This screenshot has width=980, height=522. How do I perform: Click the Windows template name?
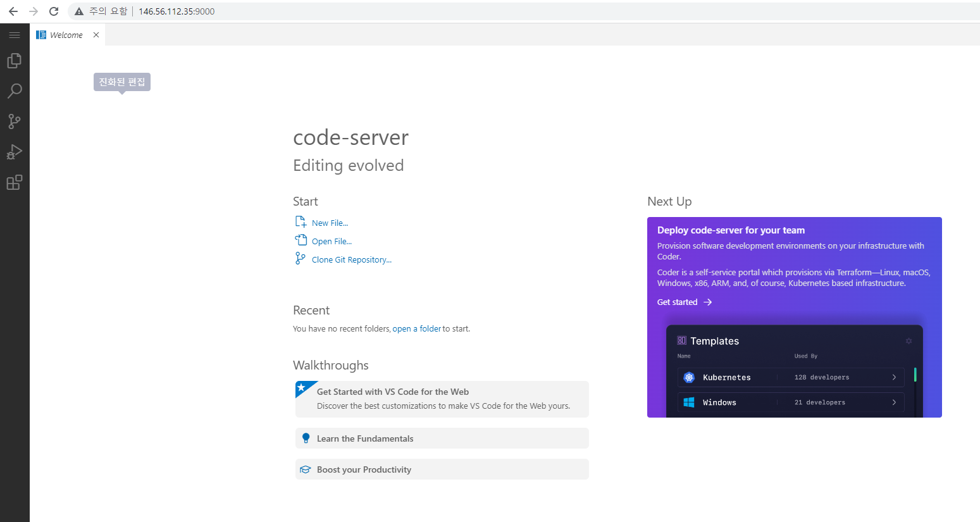[x=719, y=402]
